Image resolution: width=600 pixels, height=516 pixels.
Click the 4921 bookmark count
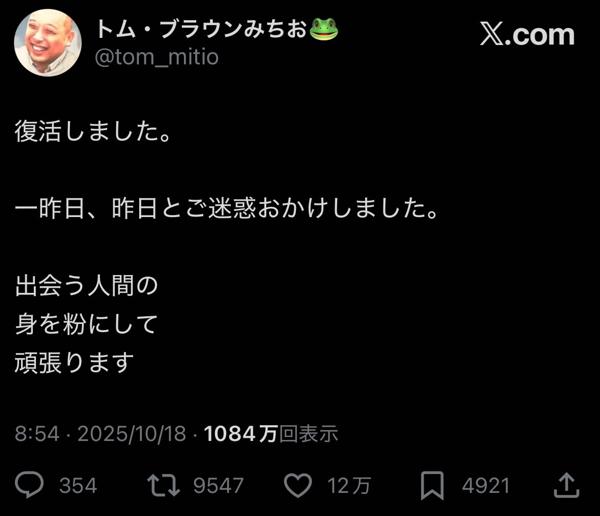click(486, 485)
